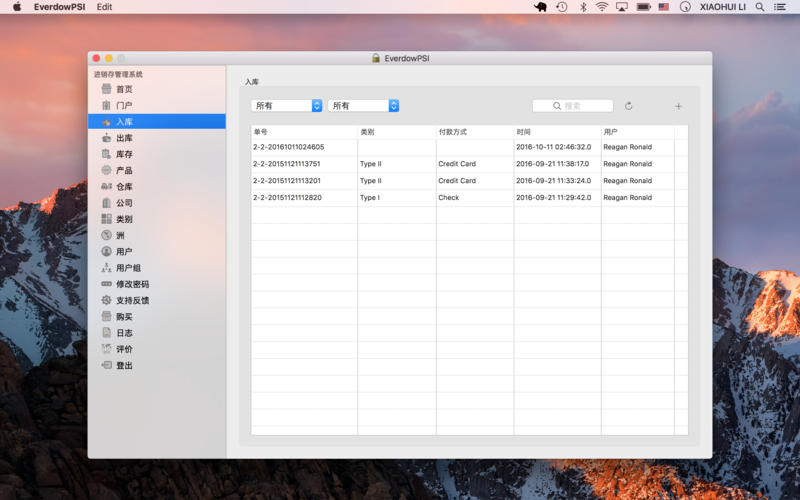Open the EverdowPSI application menu

click(59, 7)
